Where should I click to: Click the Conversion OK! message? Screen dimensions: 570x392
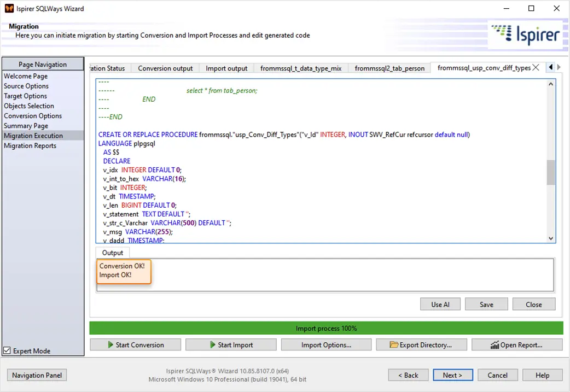click(122, 266)
